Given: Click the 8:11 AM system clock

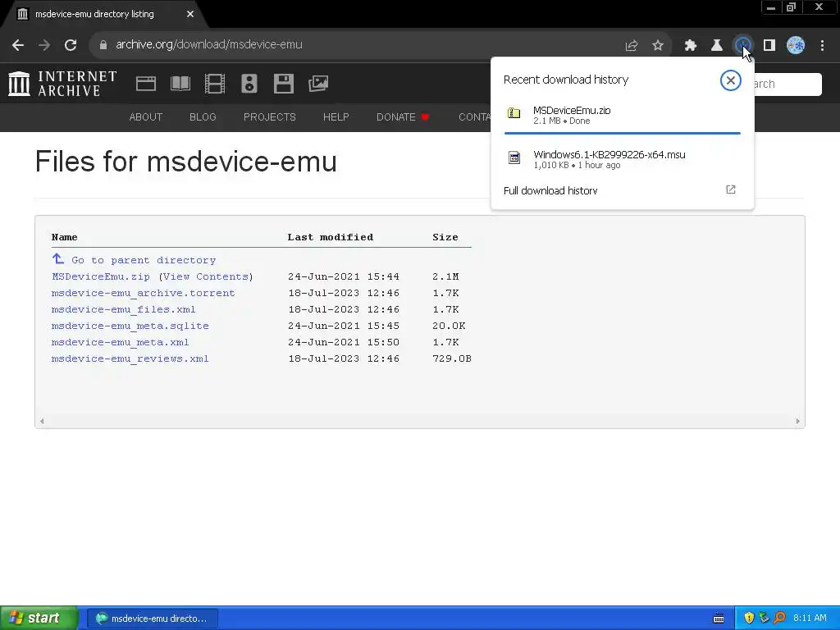Looking at the screenshot, I should pyautogui.click(x=810, y=618).
